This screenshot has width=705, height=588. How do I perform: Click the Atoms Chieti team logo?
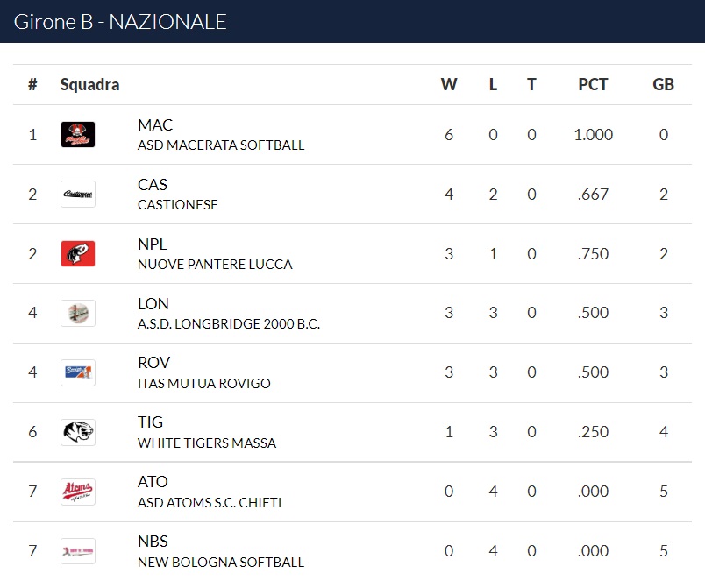(x=78, y=492)
